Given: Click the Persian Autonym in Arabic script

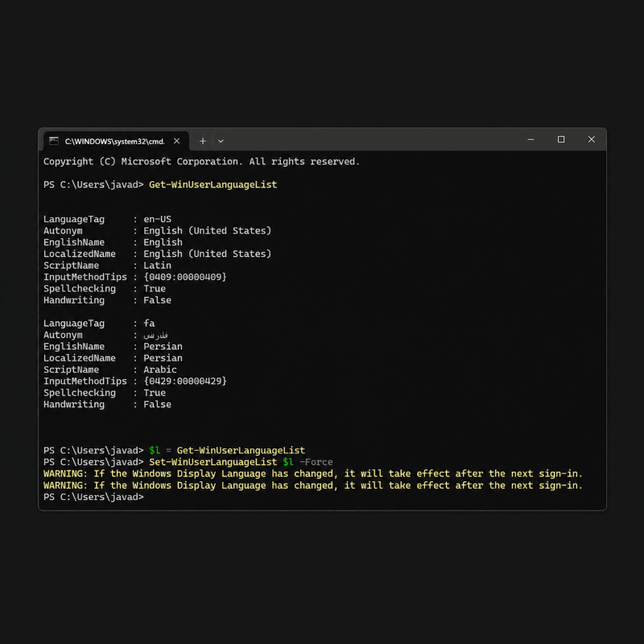Looking at the screenshot, I should (x=155, y=335).
